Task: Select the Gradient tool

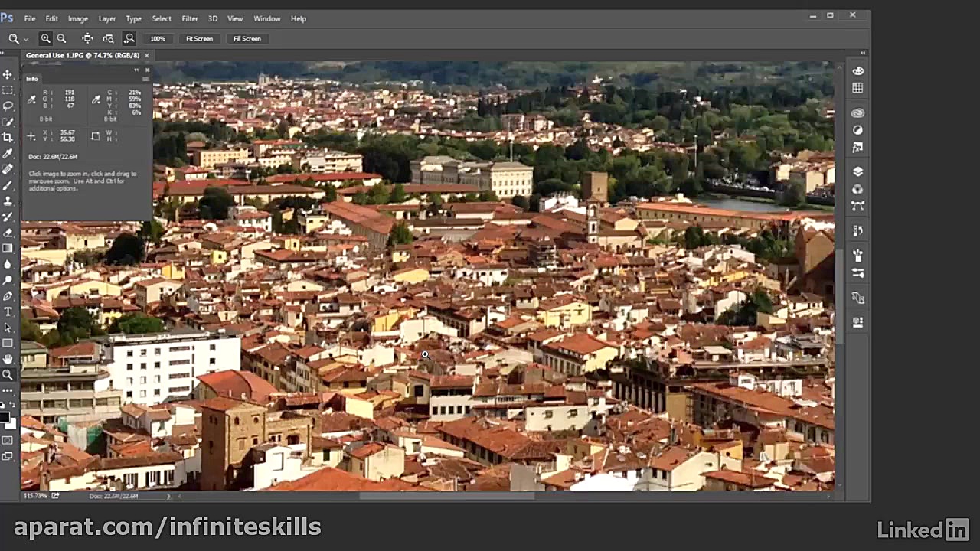Action: pyautogui.click(x=8, y=249)
